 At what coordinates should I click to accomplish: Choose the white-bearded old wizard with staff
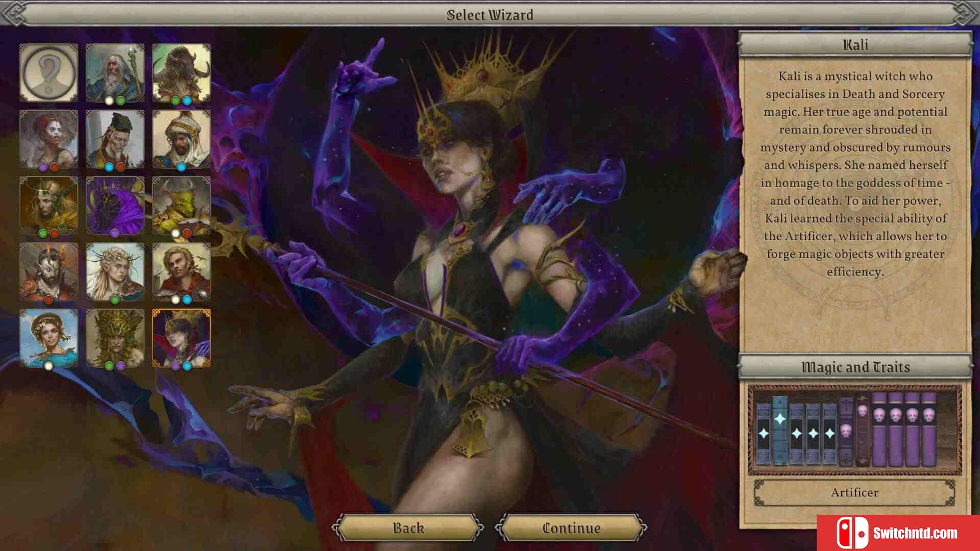pos(115,72)
